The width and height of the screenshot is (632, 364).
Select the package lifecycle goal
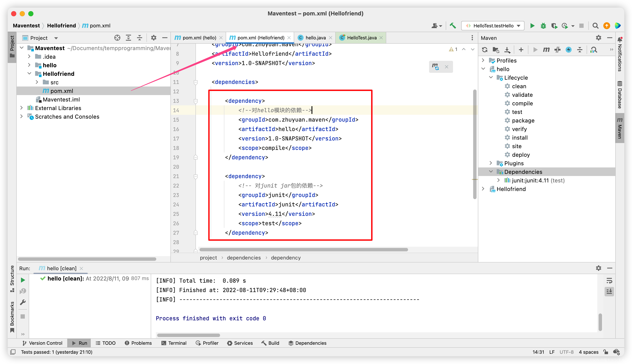523,120
